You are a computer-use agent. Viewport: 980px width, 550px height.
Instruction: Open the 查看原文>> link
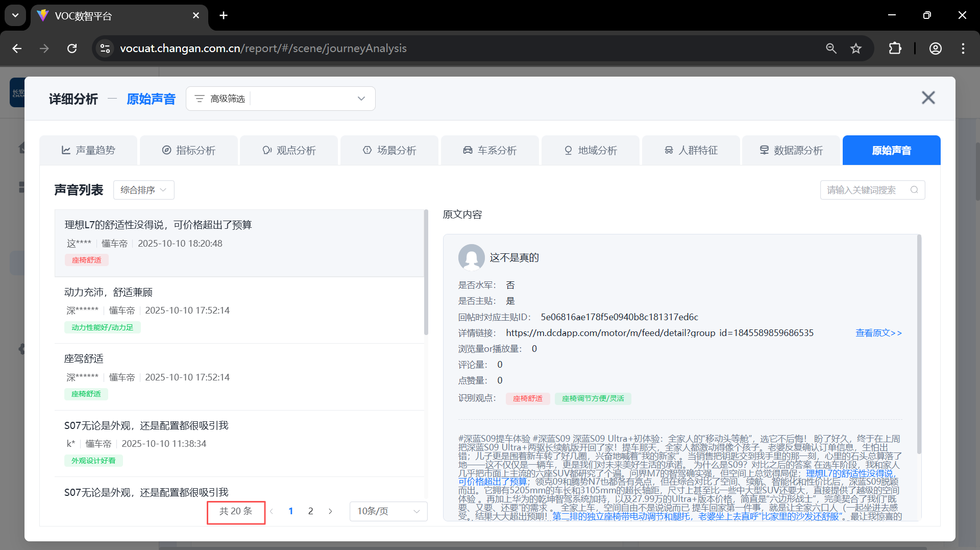pyautogui.click(x=878, y=333)
